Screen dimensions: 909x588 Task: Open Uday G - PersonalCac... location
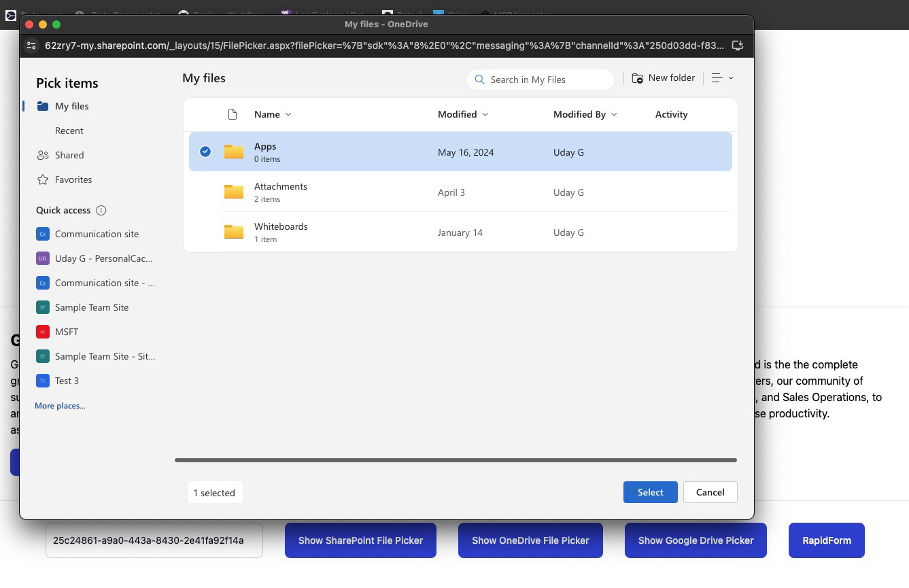coord(103,258)
